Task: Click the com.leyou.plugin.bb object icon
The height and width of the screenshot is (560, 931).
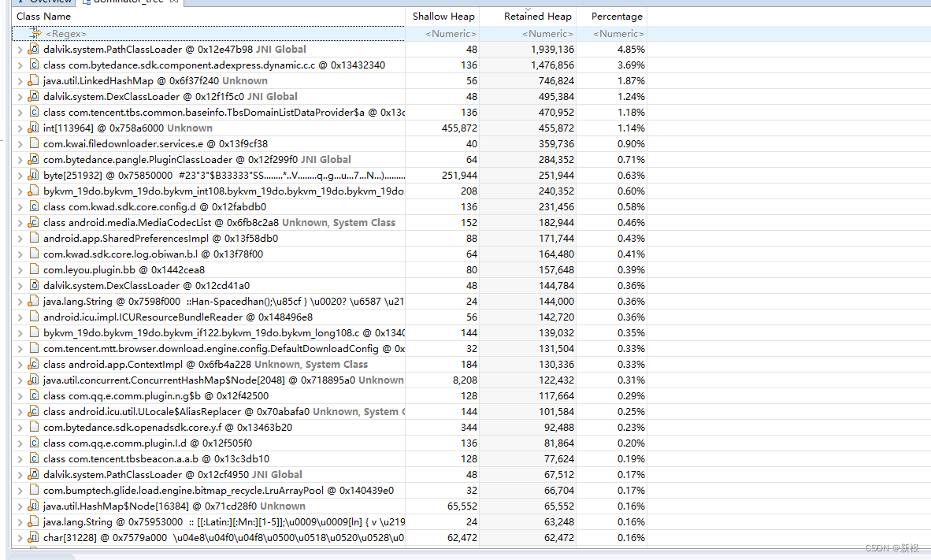Action: click(34, 269)
